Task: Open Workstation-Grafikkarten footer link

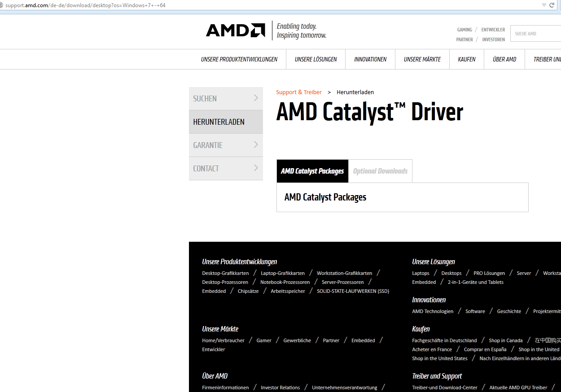Action: pos(344,273)
